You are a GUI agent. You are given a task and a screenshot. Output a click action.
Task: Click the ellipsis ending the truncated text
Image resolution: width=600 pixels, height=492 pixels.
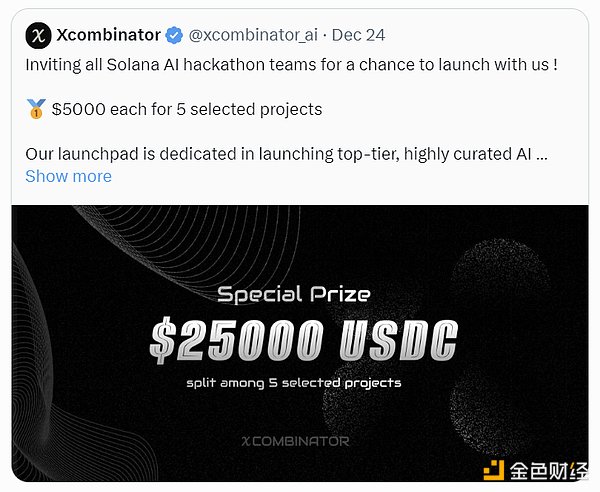[541, 155]
